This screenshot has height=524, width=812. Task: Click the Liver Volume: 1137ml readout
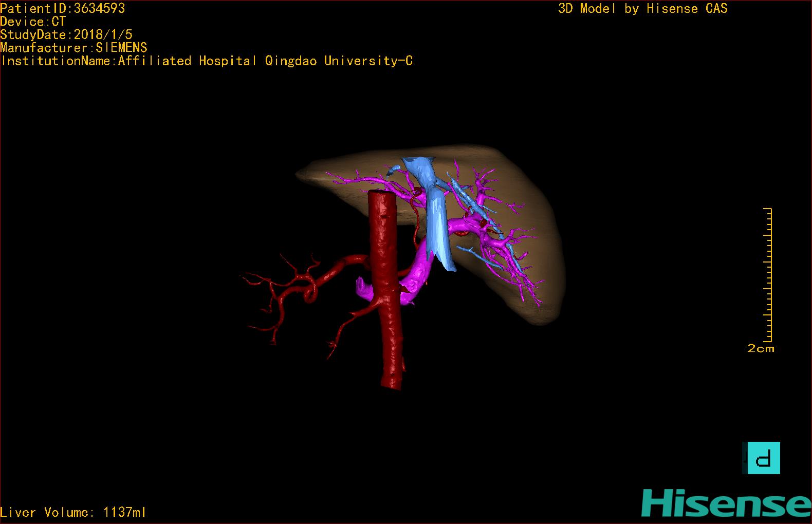(73, 512)
